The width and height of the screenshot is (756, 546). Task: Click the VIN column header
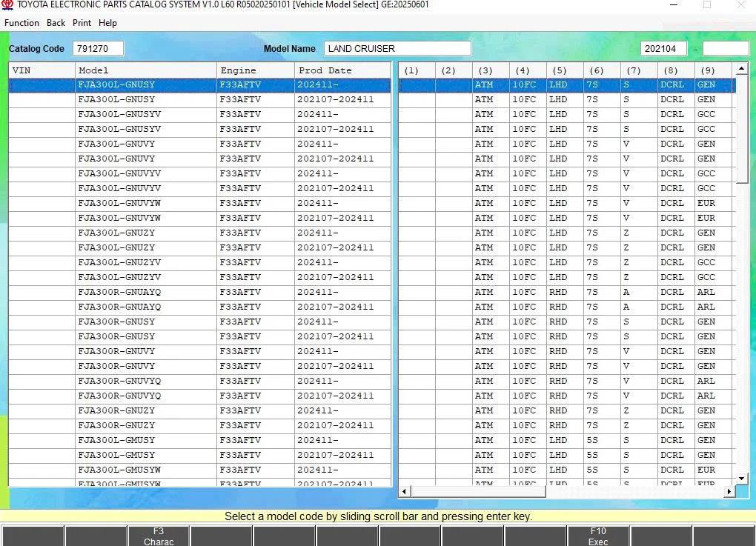pos(42,70)
